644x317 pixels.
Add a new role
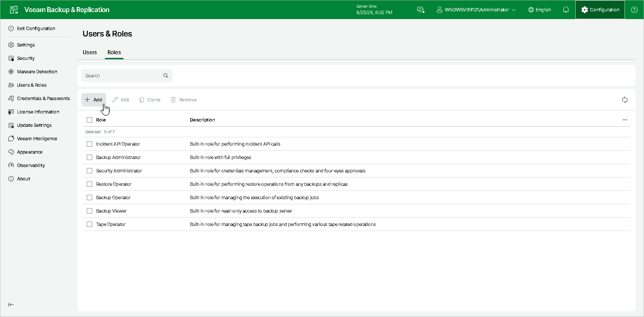click(94, 100)
